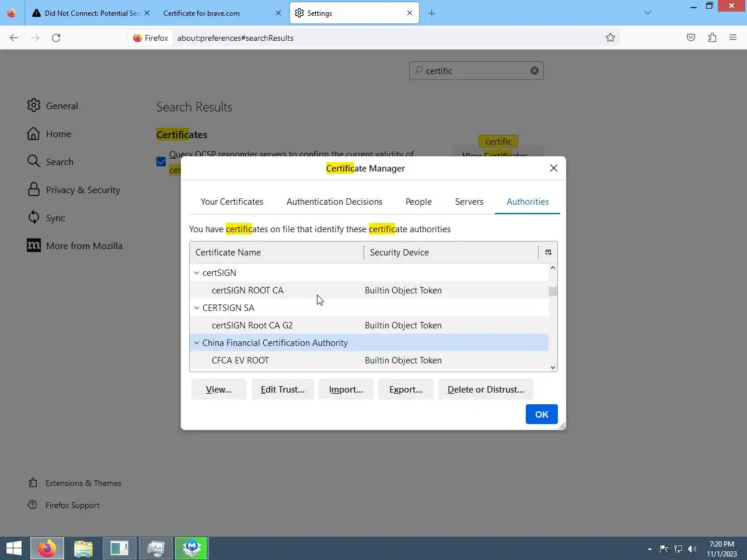
Task: Bookmark this page with the star icon
Action: click(x=610, y=38)
